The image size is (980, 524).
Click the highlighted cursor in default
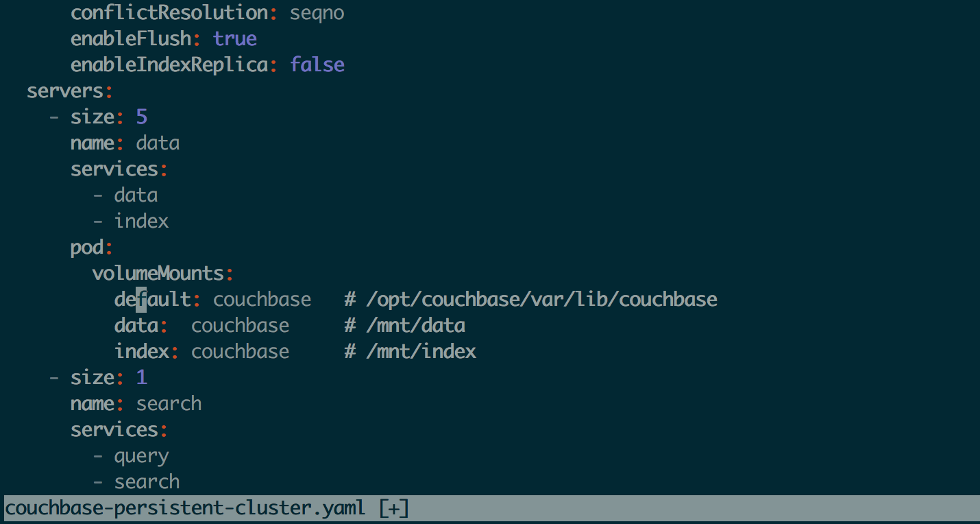141,299
